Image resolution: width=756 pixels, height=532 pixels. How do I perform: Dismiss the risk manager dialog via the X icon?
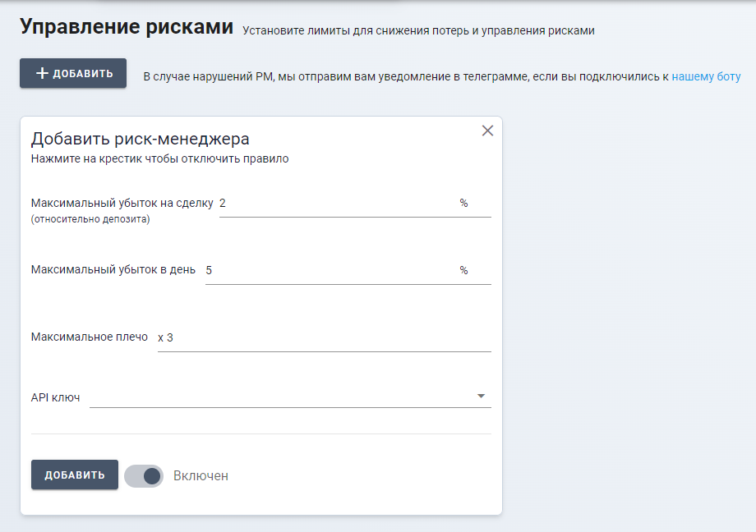[488, 129]
